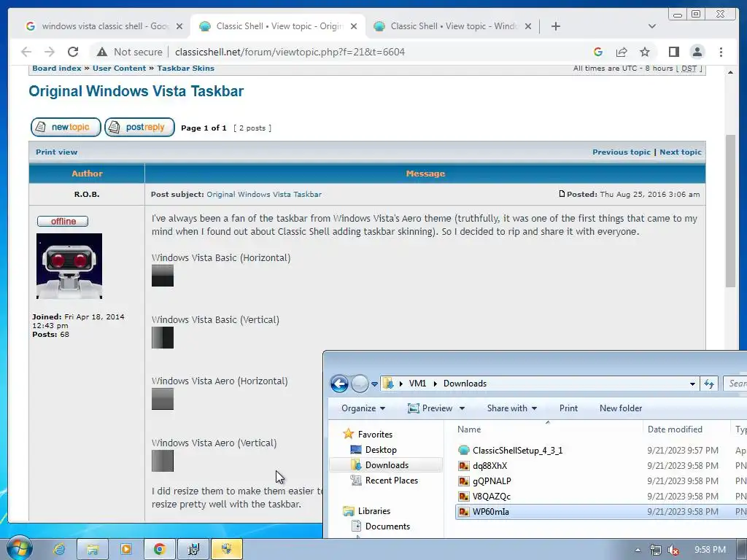Viewport: 747px width, 560px height.
Task: Click Chrome icon in taskbar
Action: [x=160, y=549]
